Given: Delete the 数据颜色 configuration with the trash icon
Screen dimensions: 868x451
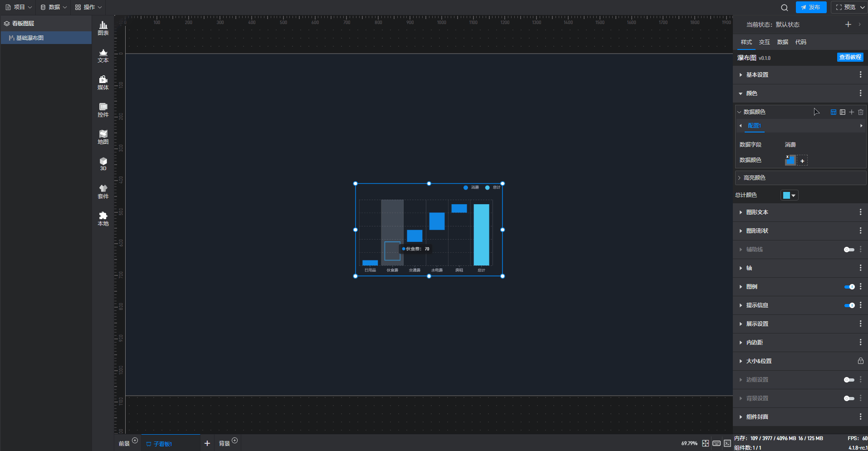Looking at the screenshot, I should tap(861, 112).
